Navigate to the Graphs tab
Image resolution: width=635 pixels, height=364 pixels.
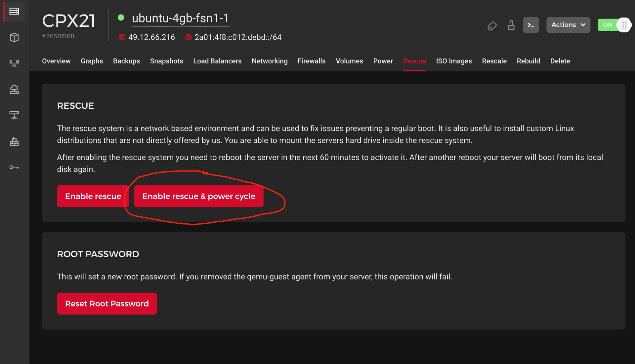(x=92, y=61)
